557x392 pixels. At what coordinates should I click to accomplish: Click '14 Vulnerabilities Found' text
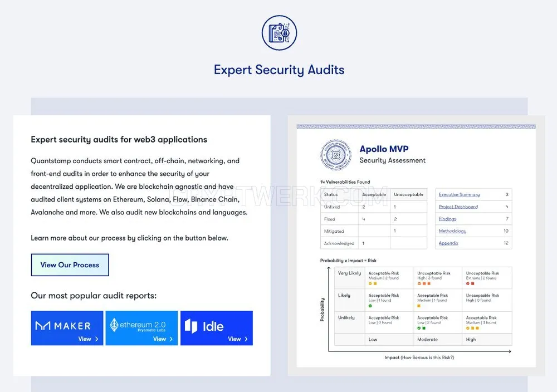tap(345, 182)
